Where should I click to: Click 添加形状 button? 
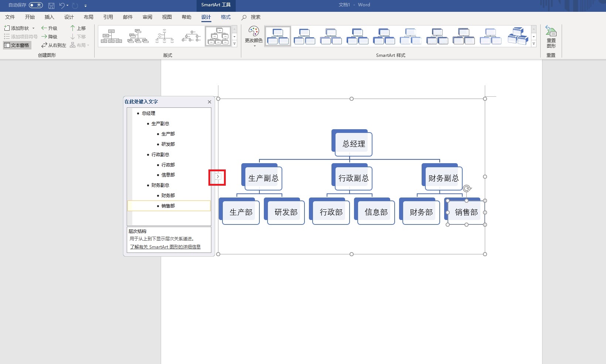(x=16, y=28)
